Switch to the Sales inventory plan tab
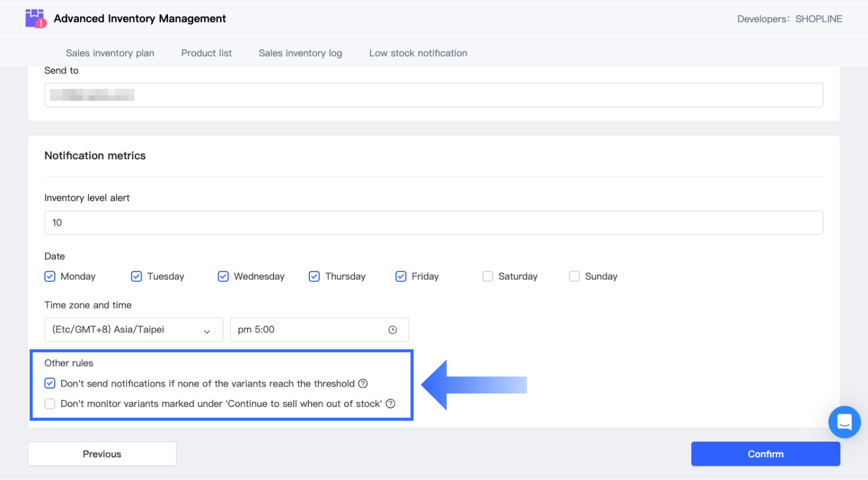Viewport: 868px width, 480px height. [x=110, y=53]
